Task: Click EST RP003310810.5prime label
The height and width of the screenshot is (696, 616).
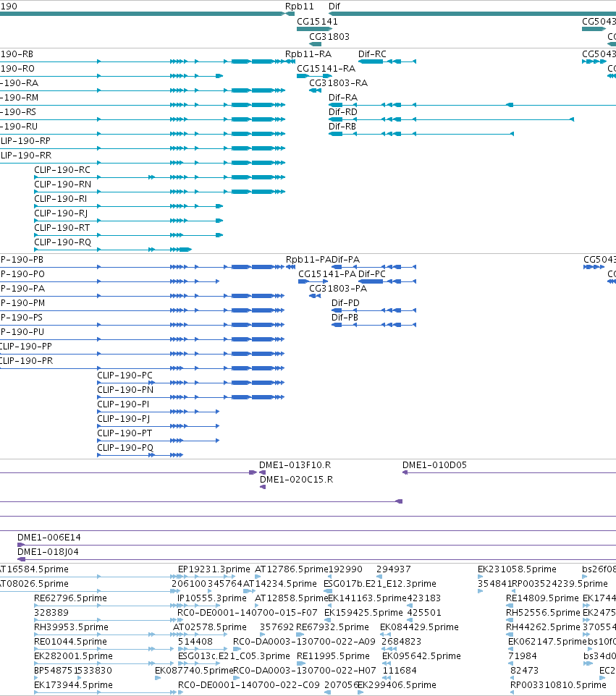Action: tap(558, 685)
